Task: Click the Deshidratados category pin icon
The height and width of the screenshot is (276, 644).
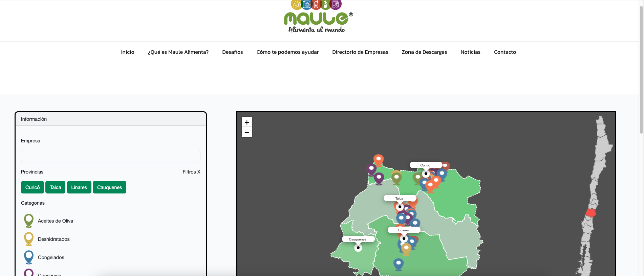Action: pyautogui.click(x=29, y=238)
